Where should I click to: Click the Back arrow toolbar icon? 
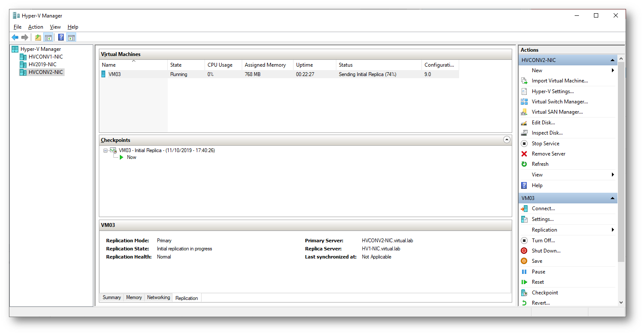click(x=15, y=37)
